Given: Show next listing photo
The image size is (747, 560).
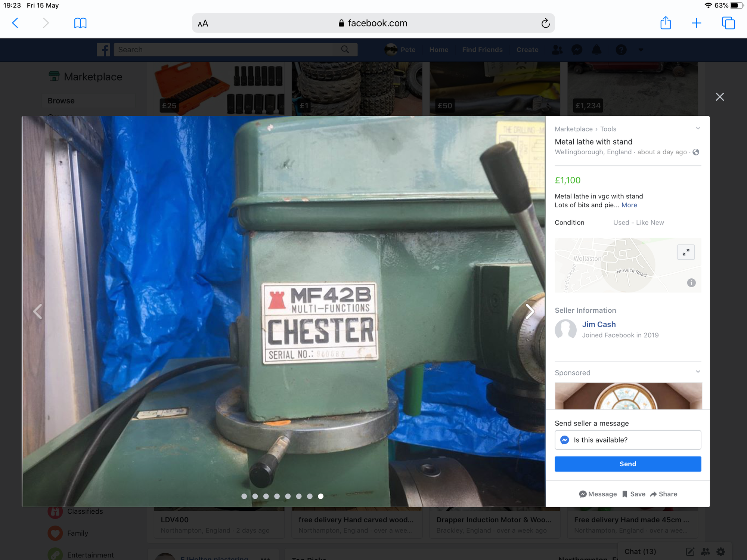Looking at the screenshot, I should tap(530, 312).
